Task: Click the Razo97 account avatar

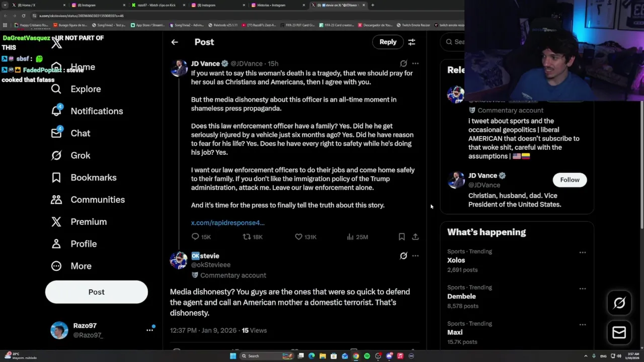Action: point(59,330)
